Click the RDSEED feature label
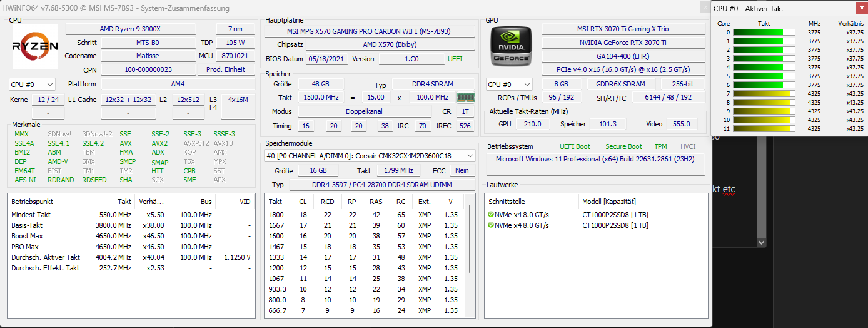The height and width of the screenshot is (328, 868). (94, 180)
